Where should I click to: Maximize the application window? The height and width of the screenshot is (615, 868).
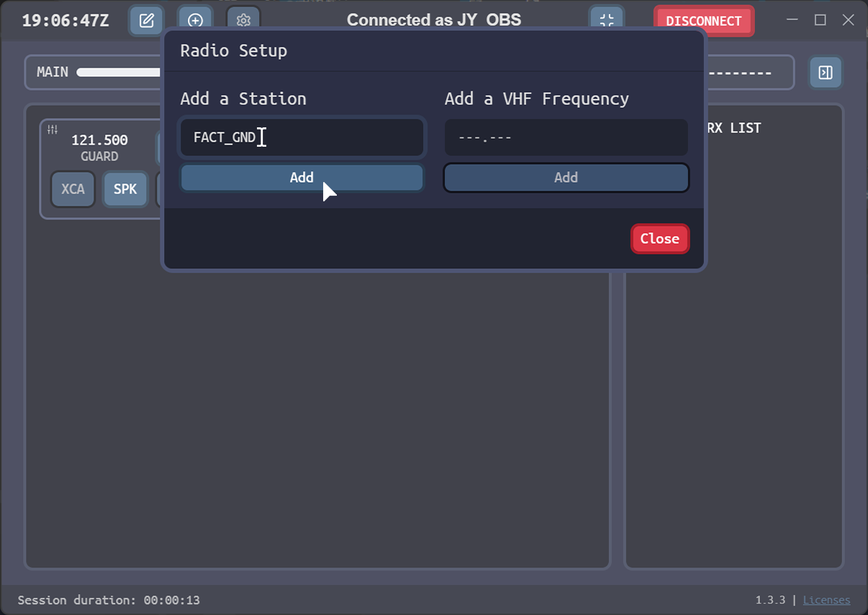coord(820,20)
